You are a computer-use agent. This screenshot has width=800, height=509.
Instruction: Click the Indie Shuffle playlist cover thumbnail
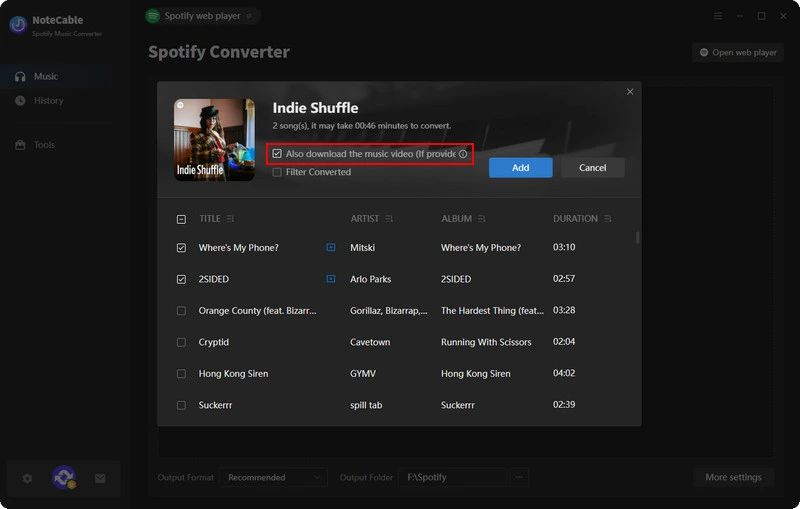[x=214, y=140]
